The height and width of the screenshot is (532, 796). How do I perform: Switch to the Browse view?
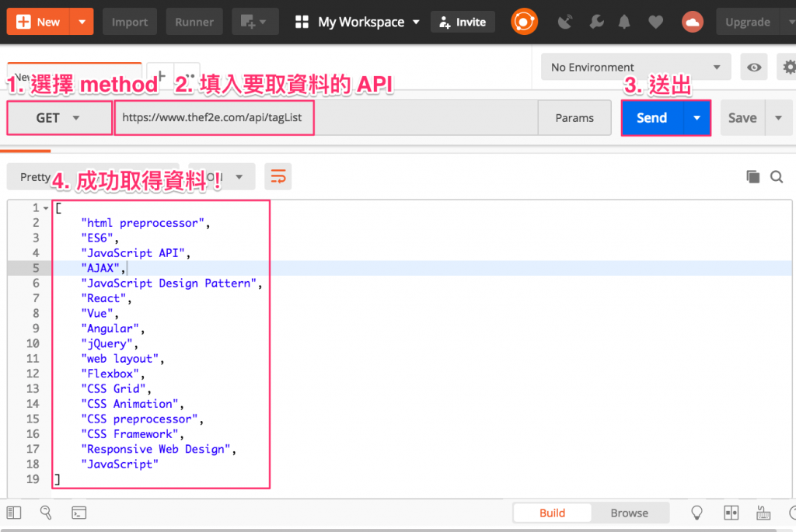pyautogui.click(x=630, y=513)
